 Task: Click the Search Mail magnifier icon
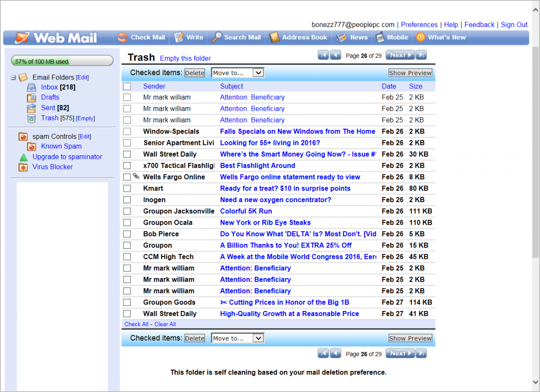click(217, 37)
